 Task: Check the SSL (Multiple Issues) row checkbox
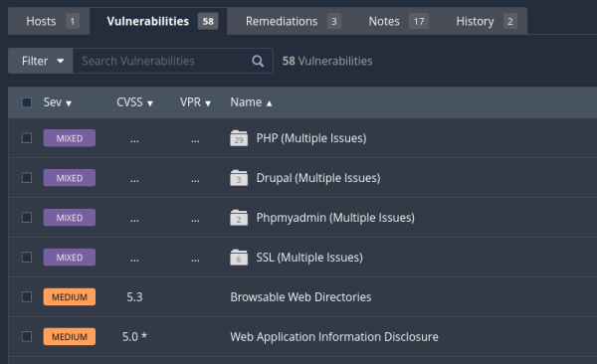(x=27, y=258)
